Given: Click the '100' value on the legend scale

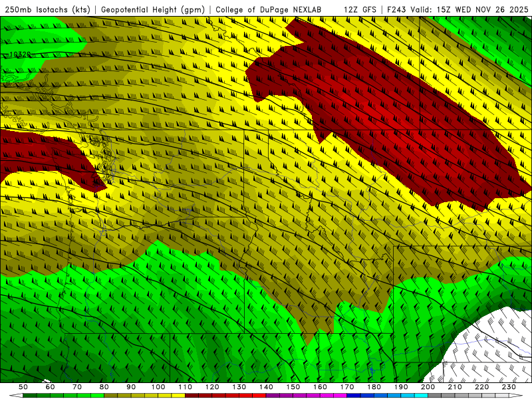Looking at the screenshot, I should tap(158, 387).
